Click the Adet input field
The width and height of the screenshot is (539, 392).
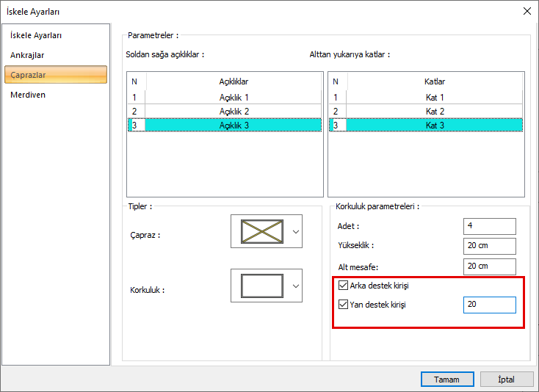tap(489, 226)
